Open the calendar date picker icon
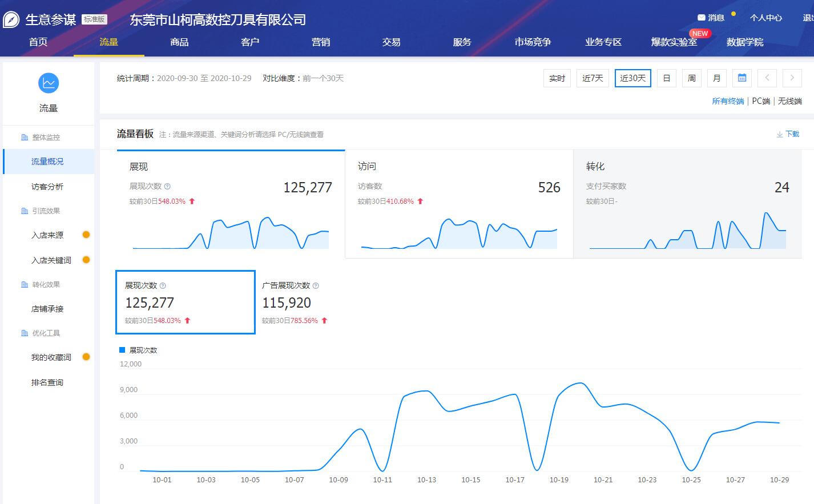Viewport: 814px width, 504px height. tap(742, 78)
